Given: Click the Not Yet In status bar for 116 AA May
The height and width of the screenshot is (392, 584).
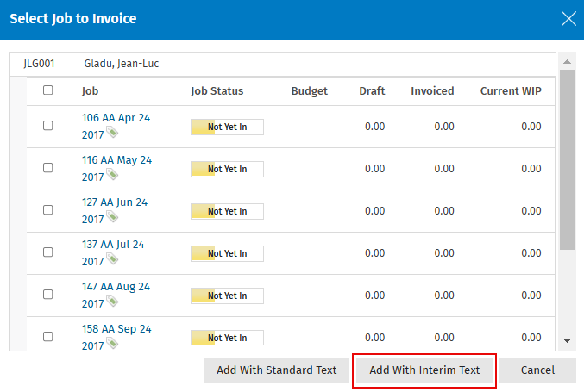Looking at the screenshot, I should [x=227, y=169].
